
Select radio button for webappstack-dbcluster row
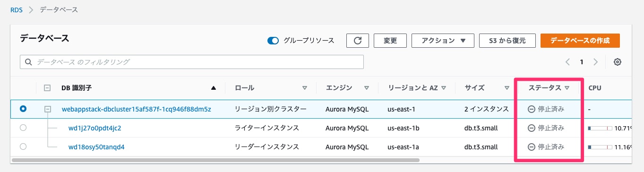point(23,109)
